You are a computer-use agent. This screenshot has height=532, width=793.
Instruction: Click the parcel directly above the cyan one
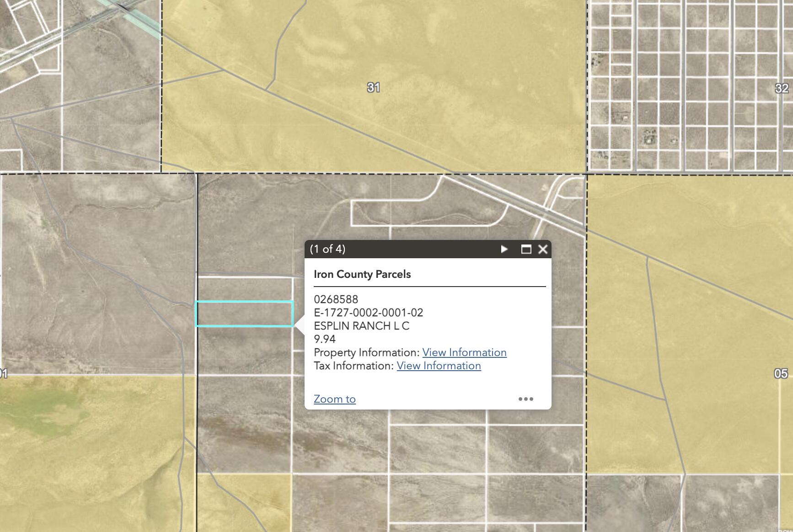click(x=244, y=289)
